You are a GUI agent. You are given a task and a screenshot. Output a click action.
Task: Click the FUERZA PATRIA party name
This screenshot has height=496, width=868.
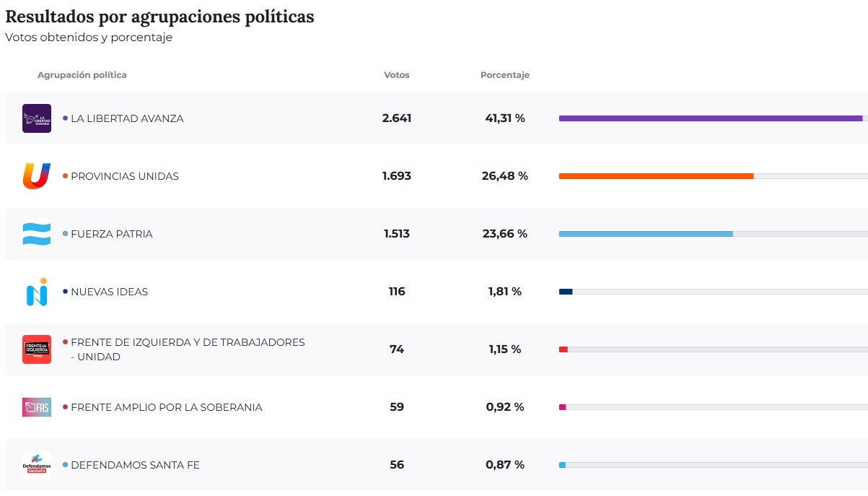[112, 234]
